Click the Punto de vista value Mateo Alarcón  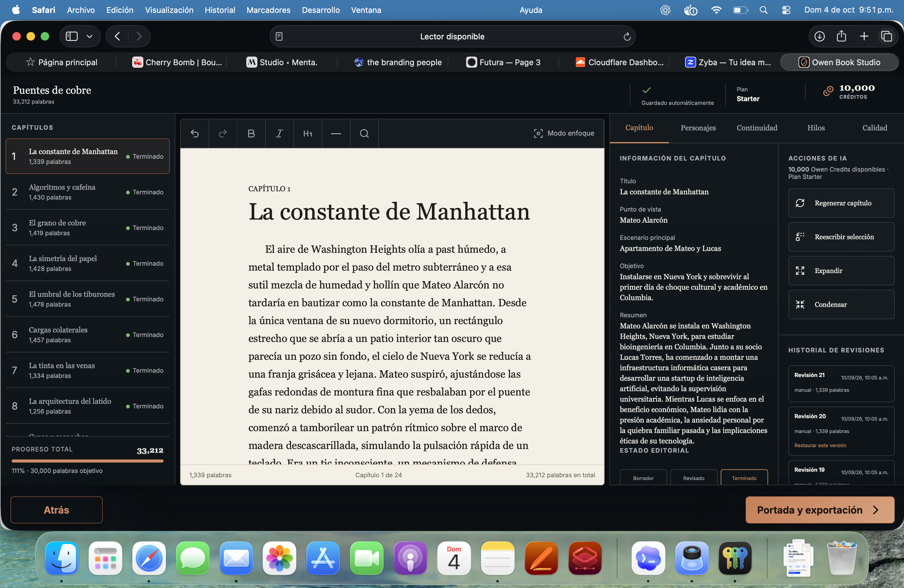click(x=644, y=220)
